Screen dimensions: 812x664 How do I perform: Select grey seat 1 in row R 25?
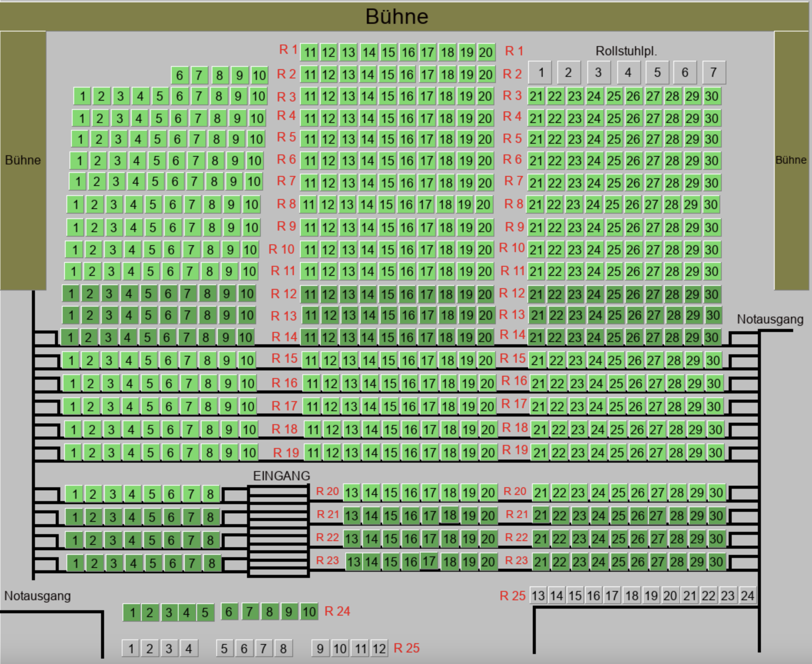[x=131, y=649]
